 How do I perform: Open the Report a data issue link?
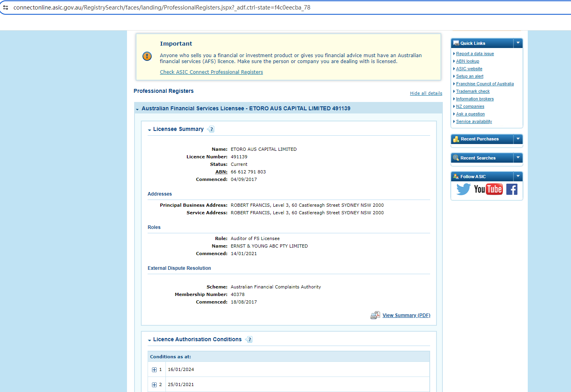point(475,54)
